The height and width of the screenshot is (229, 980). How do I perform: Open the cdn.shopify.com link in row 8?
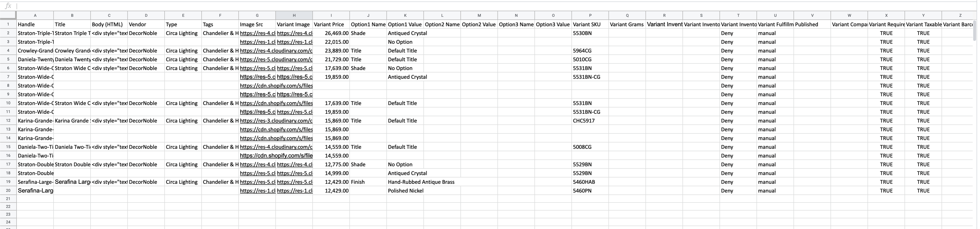(x=276, y=86)
